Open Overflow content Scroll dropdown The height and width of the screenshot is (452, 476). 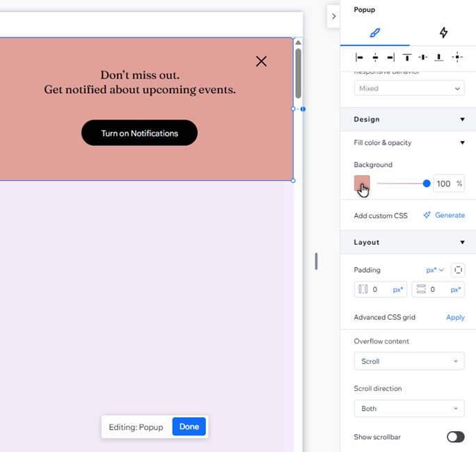coord(409,362)
